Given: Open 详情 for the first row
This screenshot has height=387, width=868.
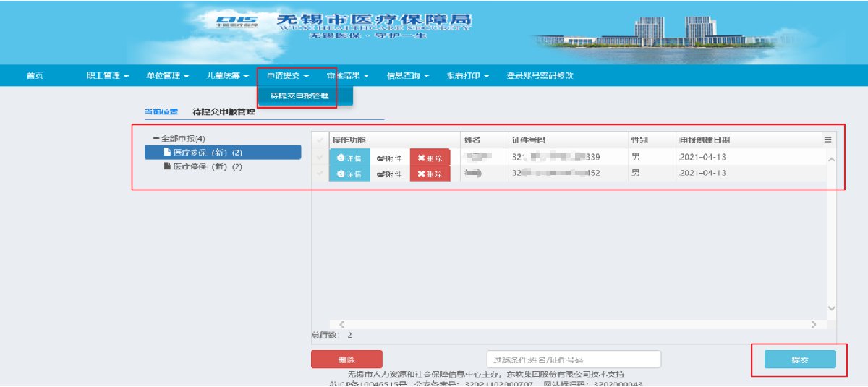Looking at the screenshot, I should point(349,157).
